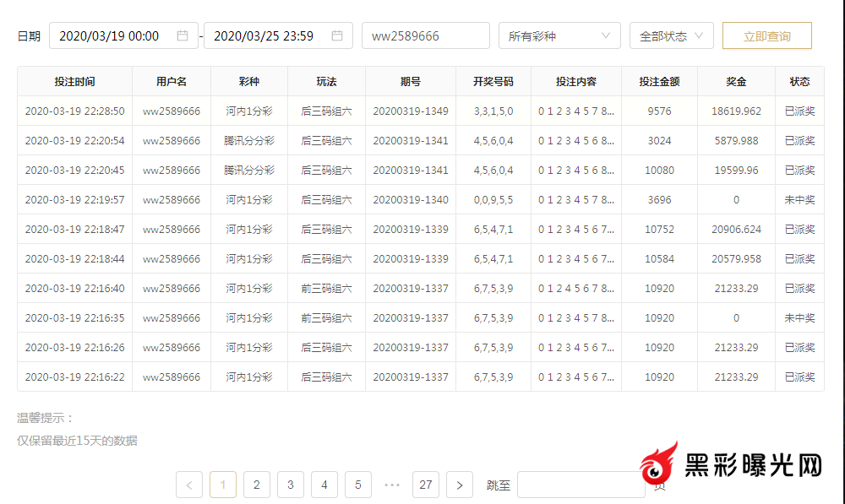Go to last page 27

[x=425, y=485]
